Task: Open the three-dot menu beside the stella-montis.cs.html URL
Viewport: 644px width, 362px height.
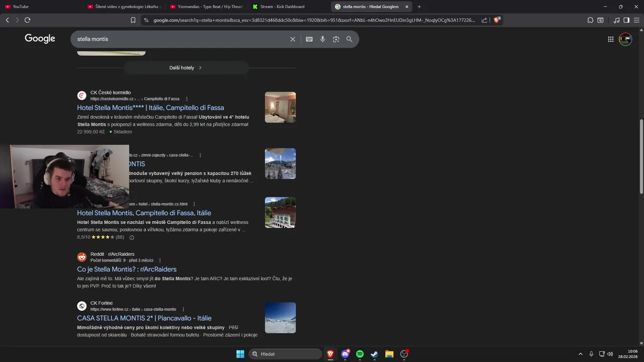Action: [195, 204]
